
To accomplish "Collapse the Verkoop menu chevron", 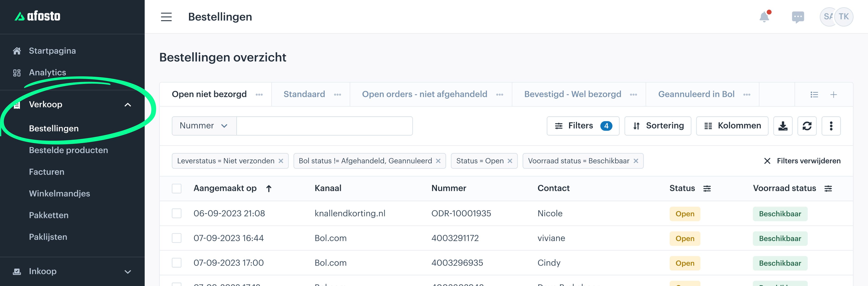I will (128, 105).
